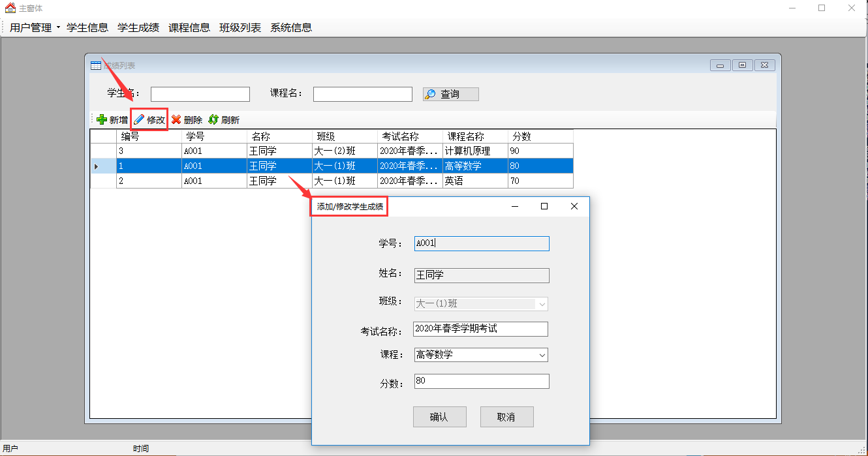Close the 成绩列表 child window
The height and width of the screenshot is (456, 868).
(765, 65)
